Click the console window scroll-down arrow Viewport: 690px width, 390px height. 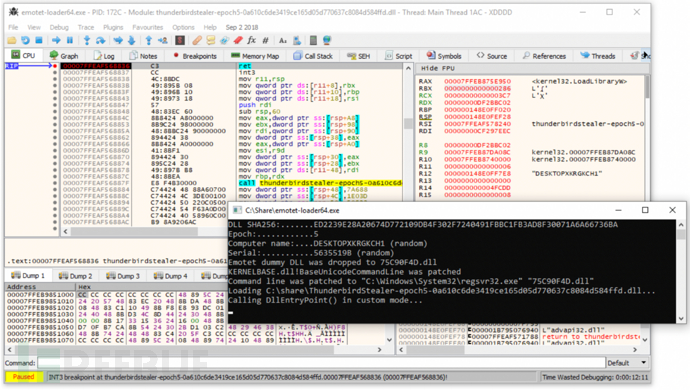pyautogui.click(x=681, y=318)
